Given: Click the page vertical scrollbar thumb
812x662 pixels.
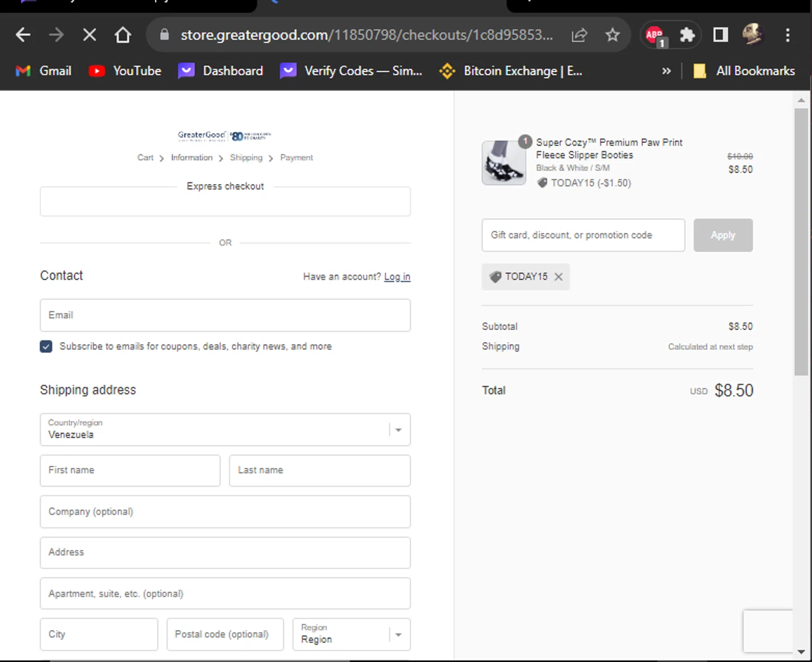Looking at the screenshot, I should point(801,241).
